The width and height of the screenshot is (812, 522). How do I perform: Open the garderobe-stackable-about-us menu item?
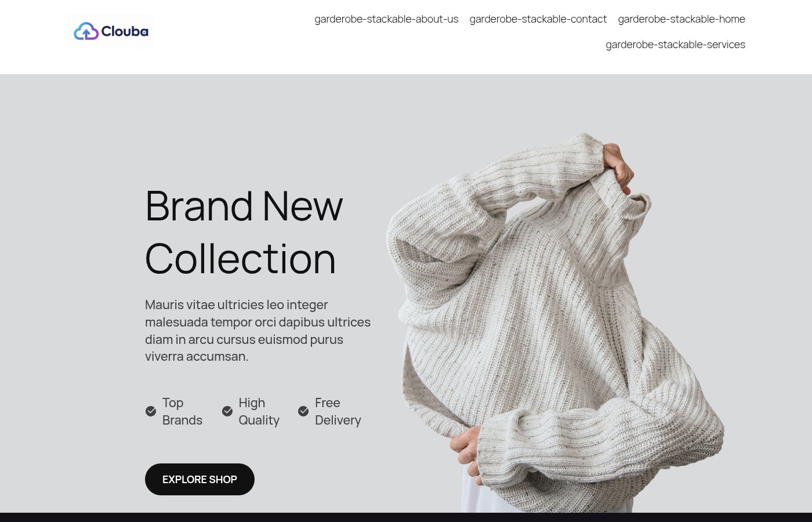point(386,19)
